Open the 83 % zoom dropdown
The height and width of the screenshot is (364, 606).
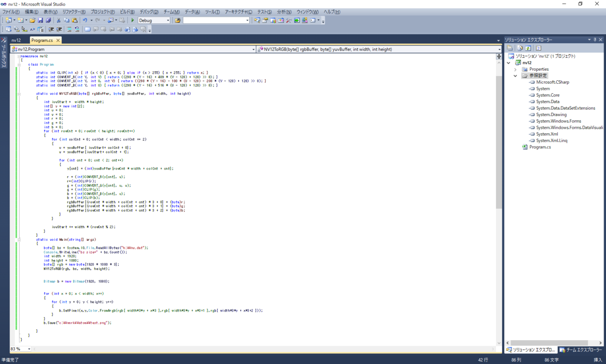pos(29,349)
